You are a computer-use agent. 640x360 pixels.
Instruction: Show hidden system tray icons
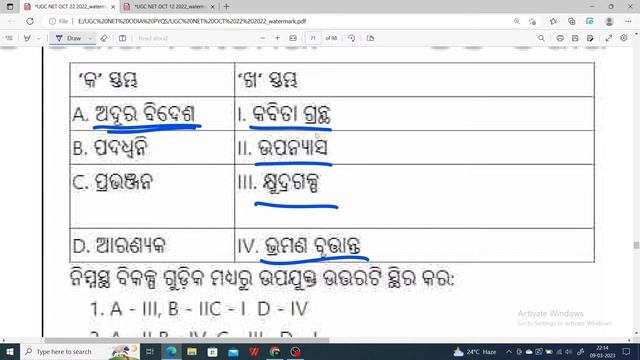509,351
